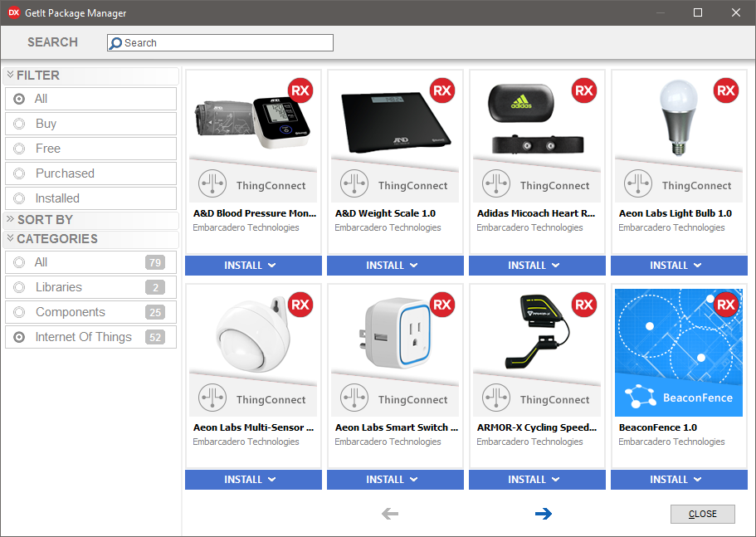Screen dimensions: 756x537
Task: Click the Aeon Labs Multi-Sensor title text
Action: [254, 427]
